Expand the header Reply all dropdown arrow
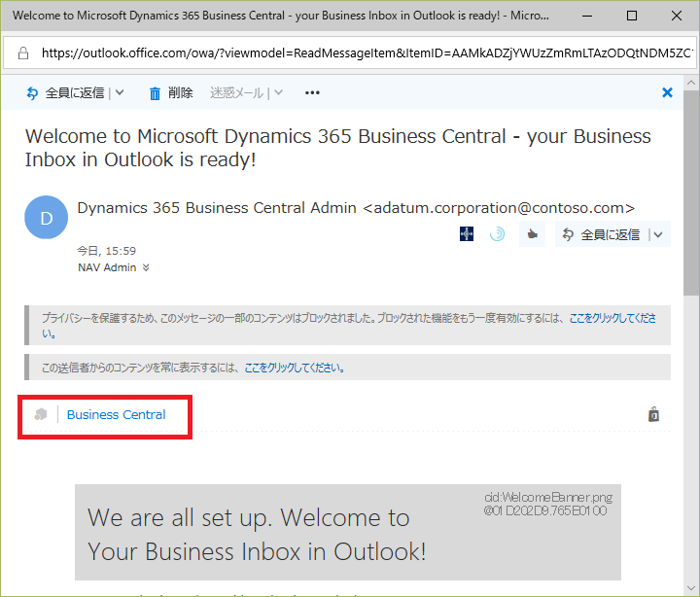This screenshot has width=700, height=597. 658,234
